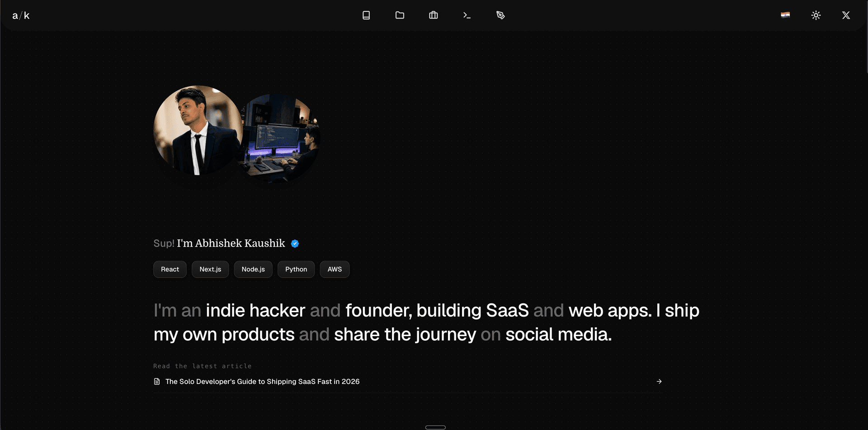Select the Node.js tag
The image size is (868, 430).
pos(253,269)
